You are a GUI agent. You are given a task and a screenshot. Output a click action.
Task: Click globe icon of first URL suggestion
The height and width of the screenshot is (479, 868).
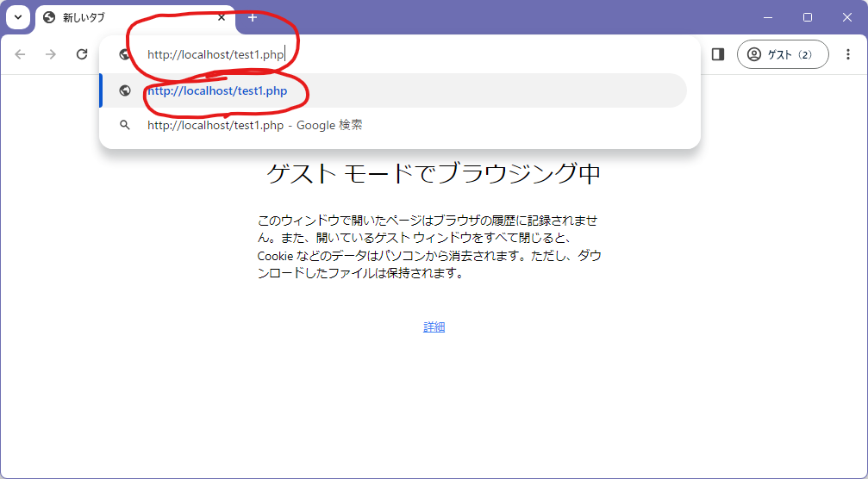(x=125, y=90)
